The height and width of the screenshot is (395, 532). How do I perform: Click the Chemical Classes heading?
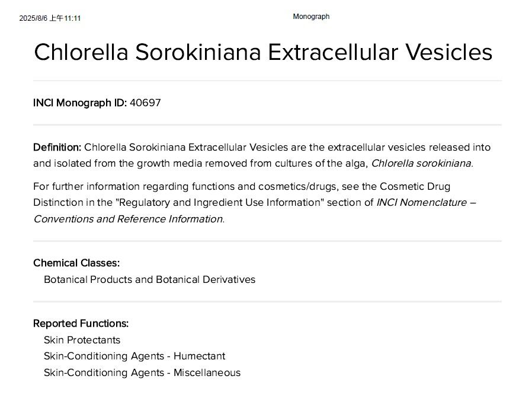(x=76, y=263)
